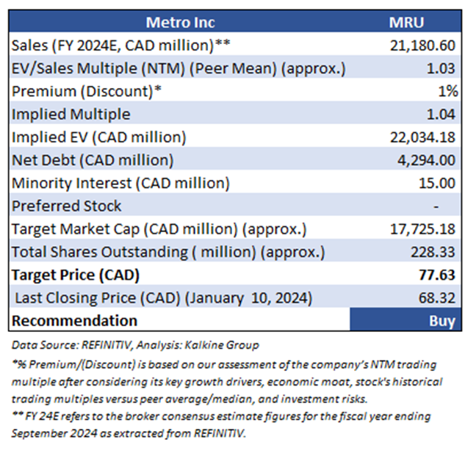Select the Recommendation row label
The image size is (476, 459).
pos(74,321)
